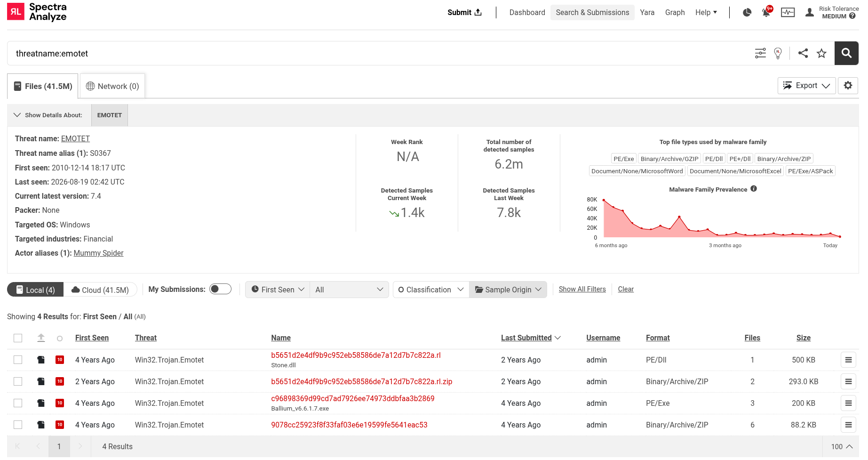Open the system activity monitor icon
This screenshot has width=868, height=460.
[788, 12]
